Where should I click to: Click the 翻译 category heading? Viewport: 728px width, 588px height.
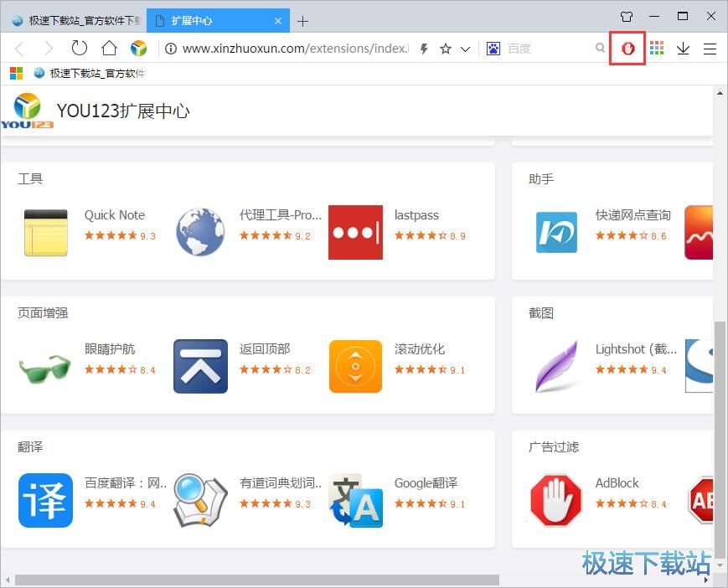point(30,447)
